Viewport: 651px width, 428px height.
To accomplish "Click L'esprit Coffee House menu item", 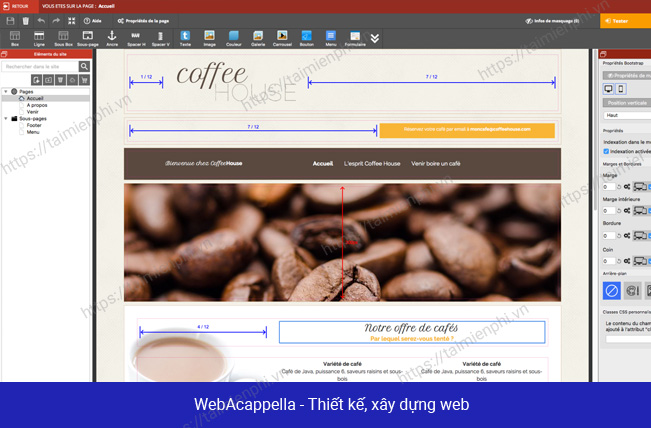I will click(372, 164).
